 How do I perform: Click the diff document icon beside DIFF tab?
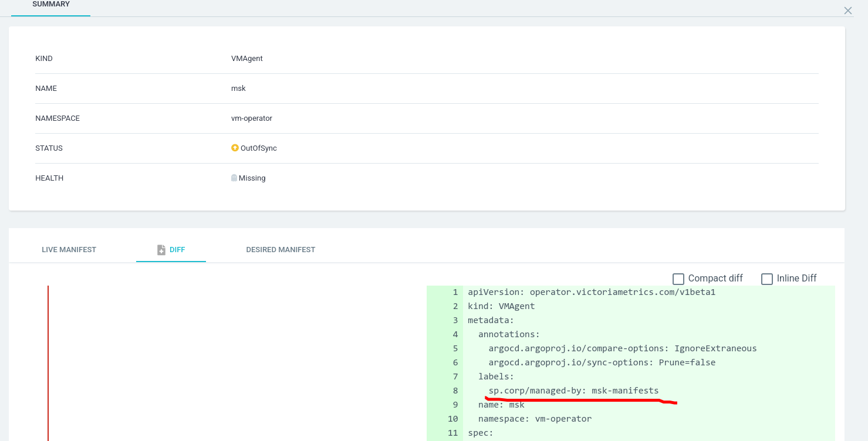pyautogui.click(x=161, y=249)
